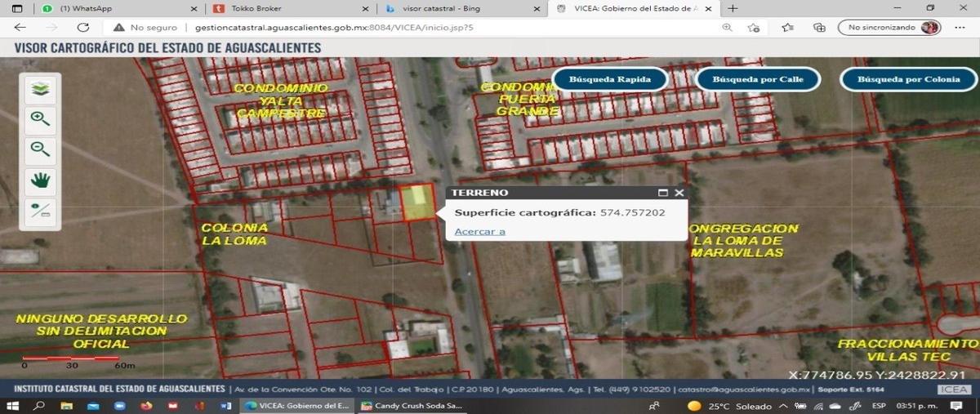The image size is (980, 414).
Task: Click the 'Acercar a' link
Action: [479, 231]
